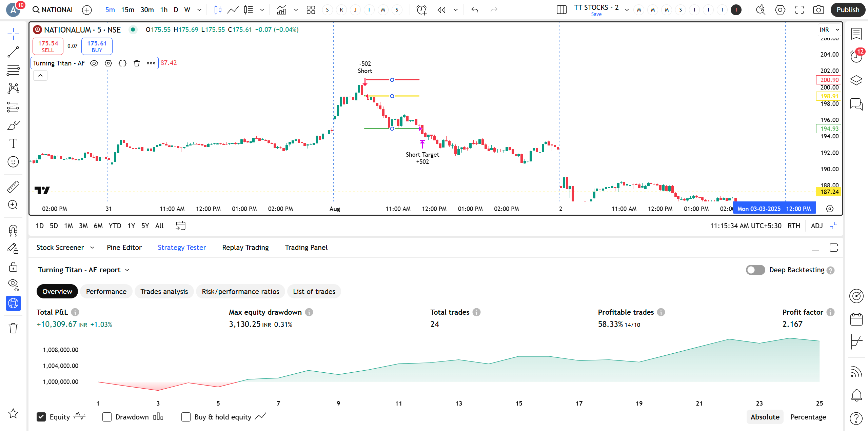
Task: Select the text annotation tool
Action: pos(13,143)
